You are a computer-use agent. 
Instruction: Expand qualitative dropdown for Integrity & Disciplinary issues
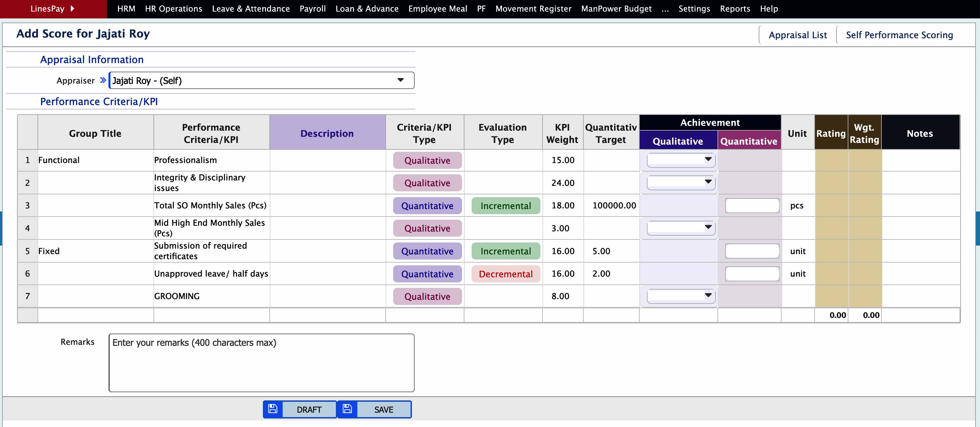pos(680,182)
